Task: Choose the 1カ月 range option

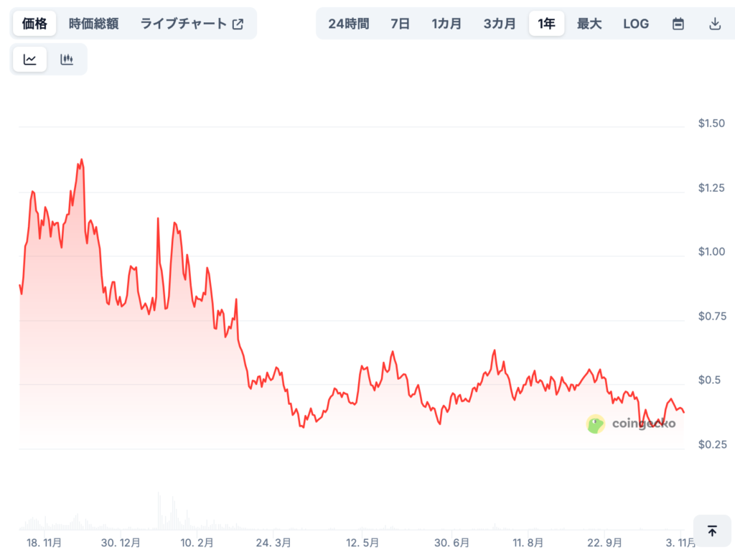Action: pyautogui.click(x=445, y=23)
